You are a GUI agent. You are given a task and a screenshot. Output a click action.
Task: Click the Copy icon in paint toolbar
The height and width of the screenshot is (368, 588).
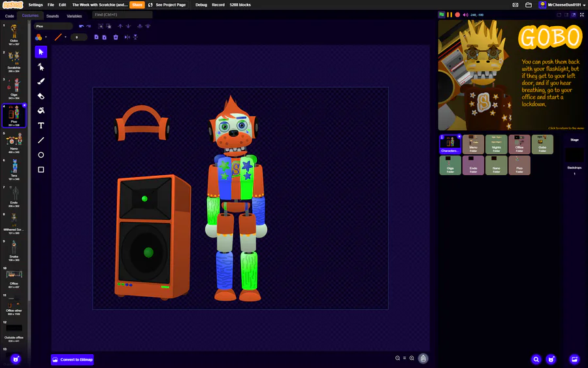pos(97,37)
